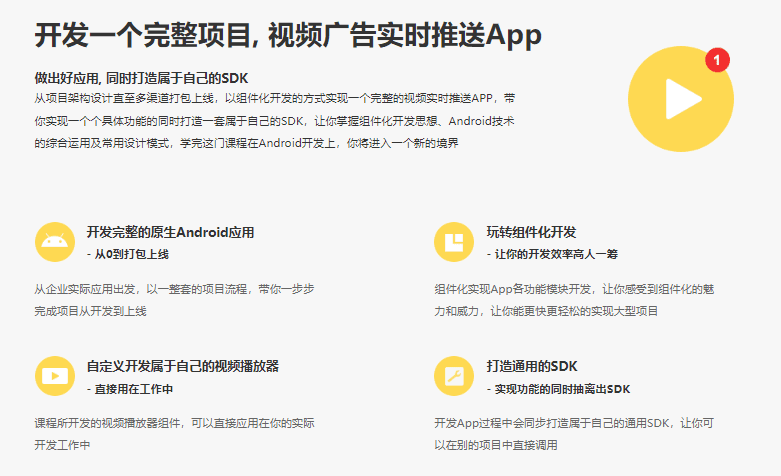Click the Android robot icon
The height and width of the screenshot is (476, 781).
pyautogui.click(x=54, y=242)
